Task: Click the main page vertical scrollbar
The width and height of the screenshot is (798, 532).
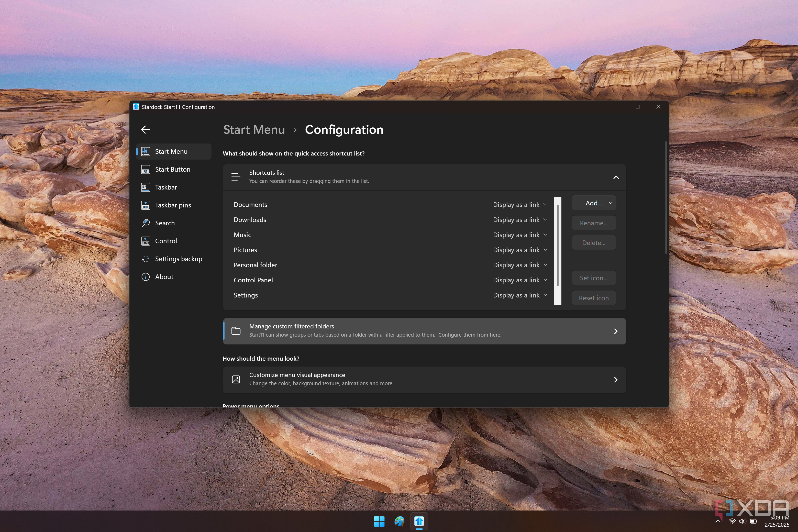Action: pyautogui.click(x=666, y=197)
